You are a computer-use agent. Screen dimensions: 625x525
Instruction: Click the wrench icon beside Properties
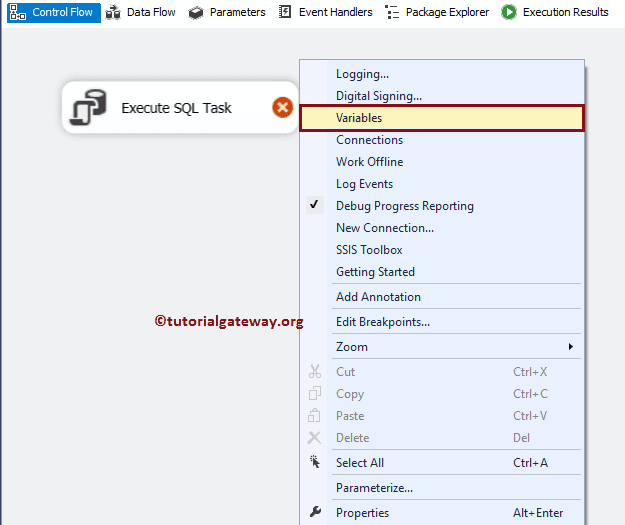[x=315, y=513]
